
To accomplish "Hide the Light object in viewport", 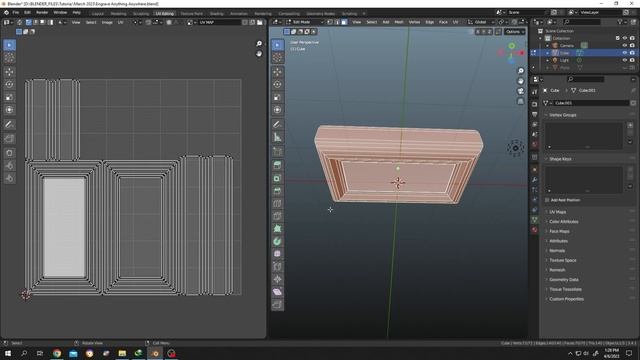I will (624, 60).
